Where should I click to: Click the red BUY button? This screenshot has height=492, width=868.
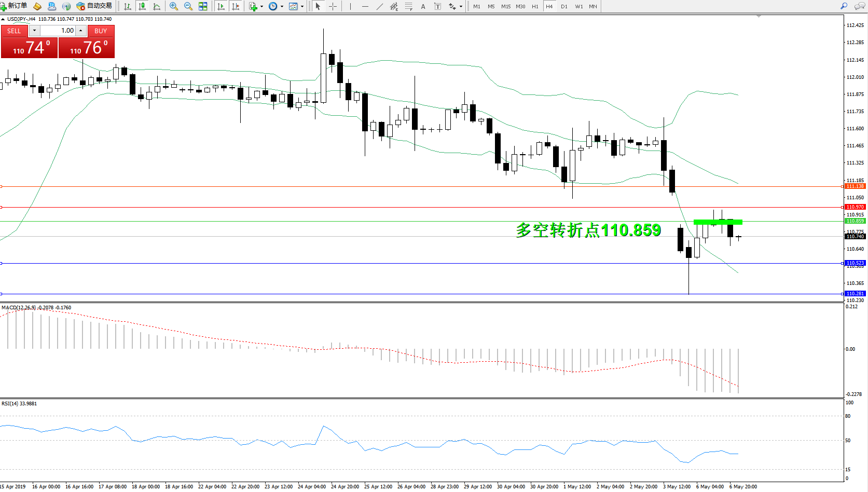click(101, 31)
